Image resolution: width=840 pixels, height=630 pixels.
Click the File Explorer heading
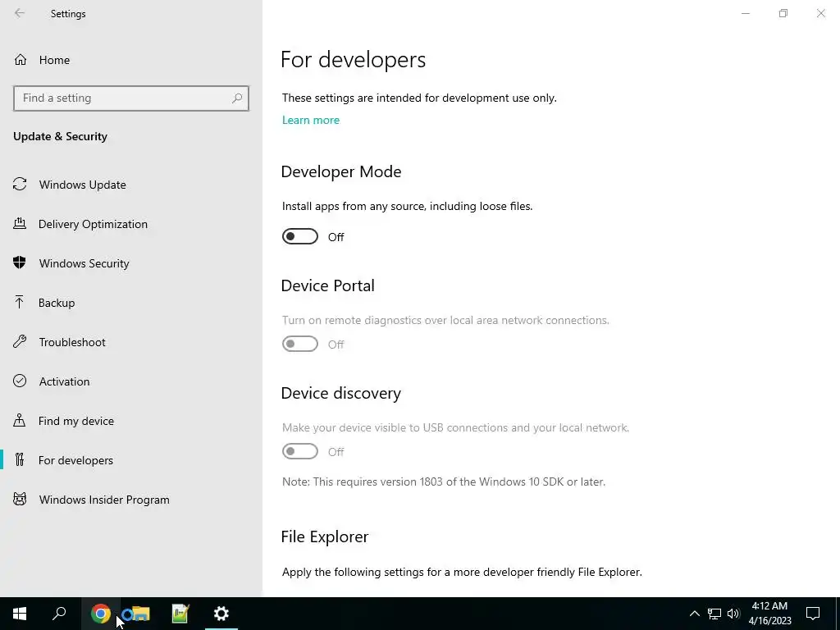coord(325,536)
